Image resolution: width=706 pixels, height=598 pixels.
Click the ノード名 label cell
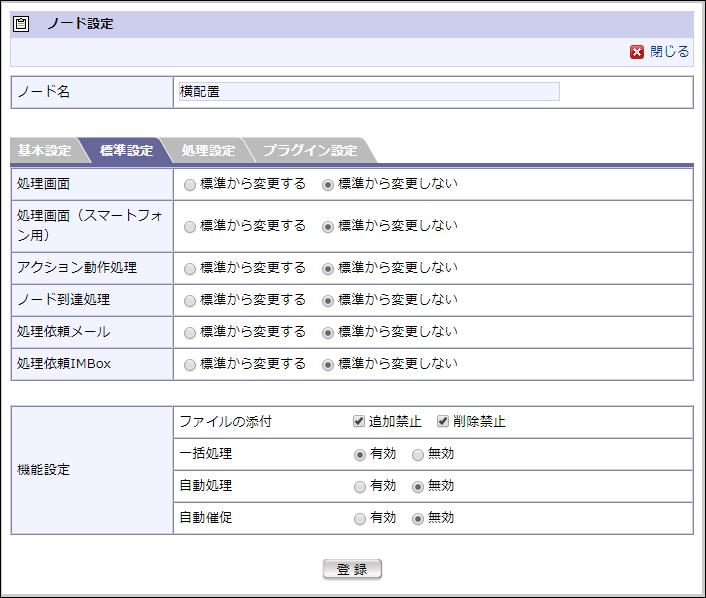(x=92, y=92)
